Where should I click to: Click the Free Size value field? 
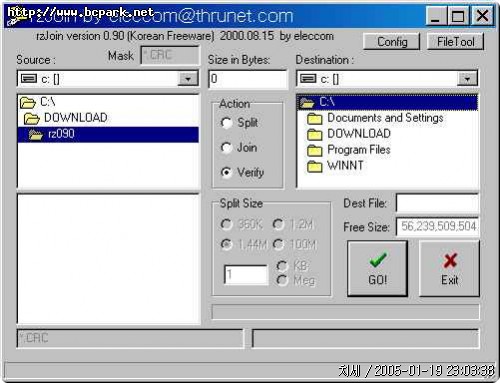pyautogui.click(x=437, y=227)
